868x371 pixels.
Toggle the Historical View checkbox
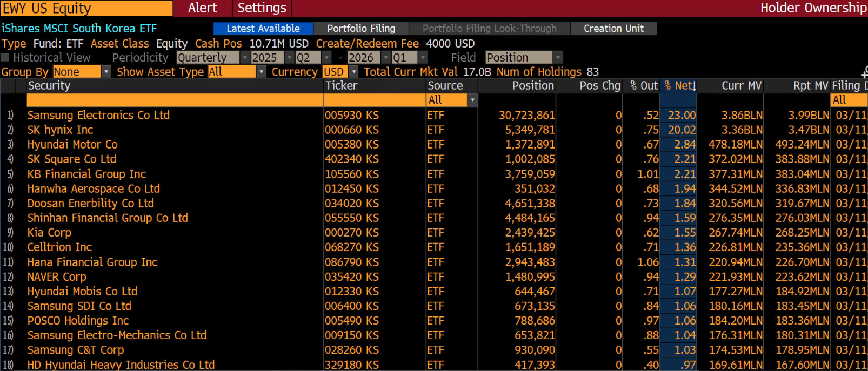pos(5,58)
